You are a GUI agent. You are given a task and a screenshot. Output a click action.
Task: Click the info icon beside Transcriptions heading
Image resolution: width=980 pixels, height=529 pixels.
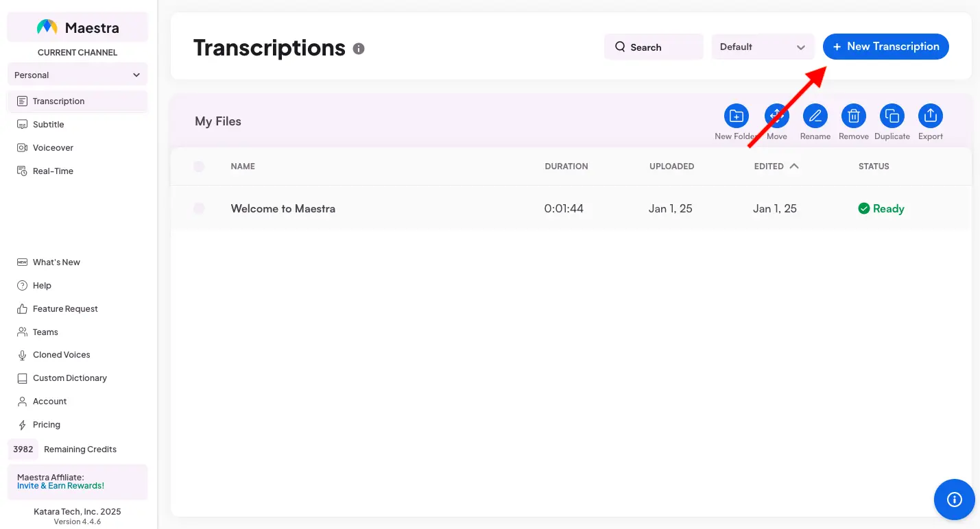point(359,49)
